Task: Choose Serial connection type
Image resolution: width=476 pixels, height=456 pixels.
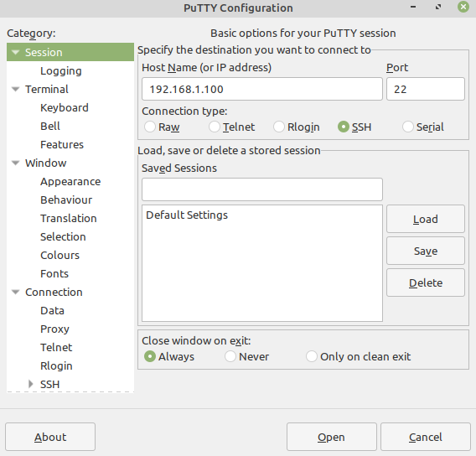Action: [x=407, y=127]
